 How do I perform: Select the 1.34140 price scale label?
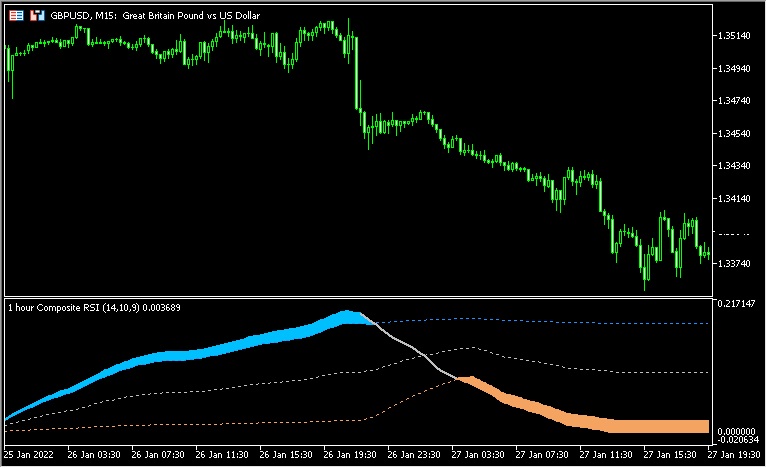pos(735,198)
